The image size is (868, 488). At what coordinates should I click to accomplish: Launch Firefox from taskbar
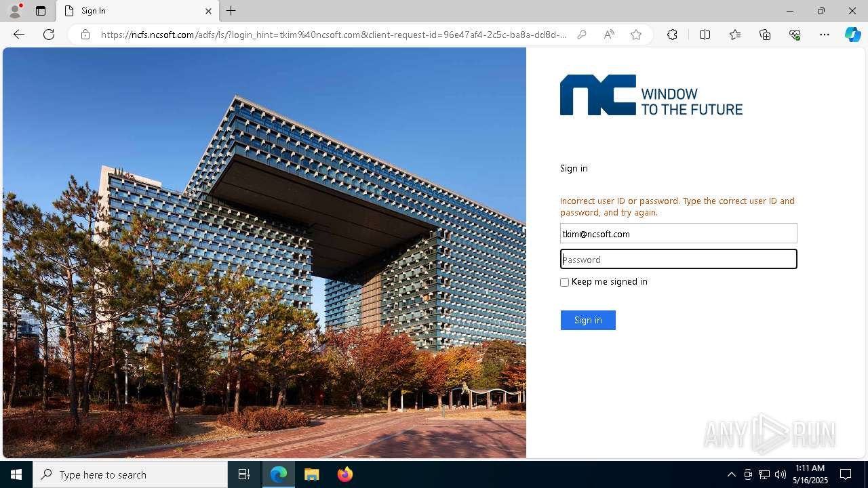[x=344, y=474]
